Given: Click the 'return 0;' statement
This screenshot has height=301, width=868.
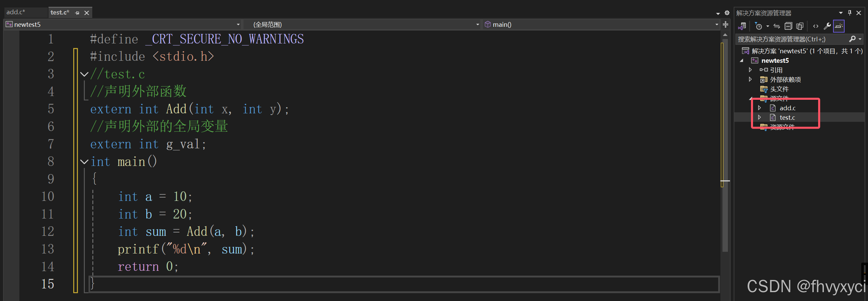Looking at the screenshot, I should pyautogui.click(x=148, y=267).
